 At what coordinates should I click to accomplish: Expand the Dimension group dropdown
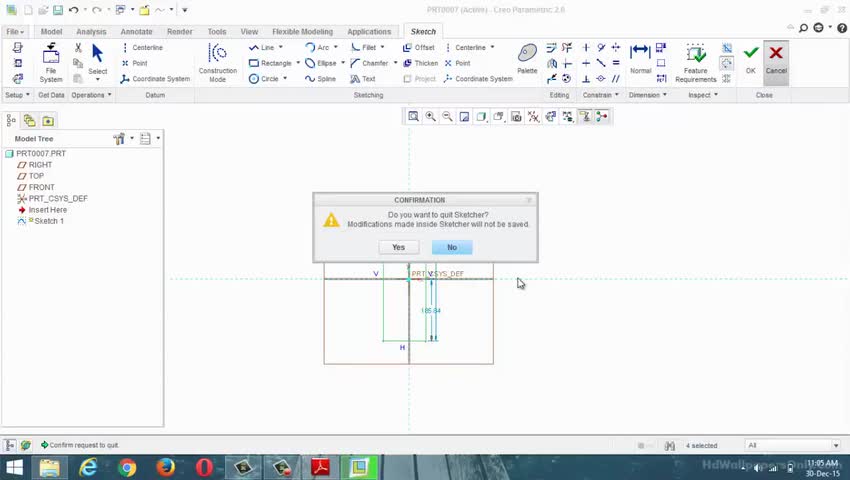[647, 95]
